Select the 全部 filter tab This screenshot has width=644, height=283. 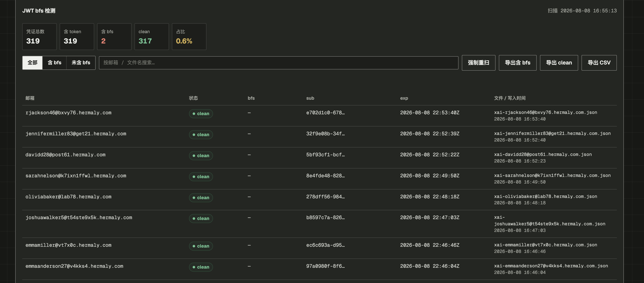[32, 63]
